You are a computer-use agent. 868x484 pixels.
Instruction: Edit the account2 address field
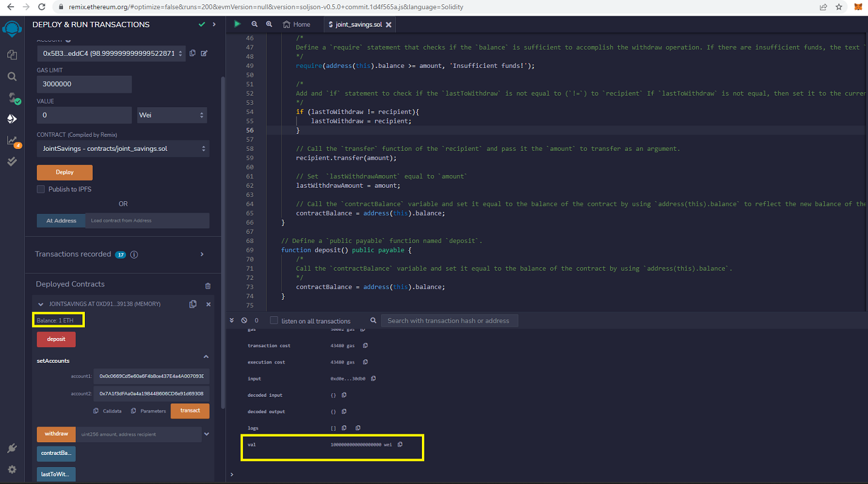152,393
